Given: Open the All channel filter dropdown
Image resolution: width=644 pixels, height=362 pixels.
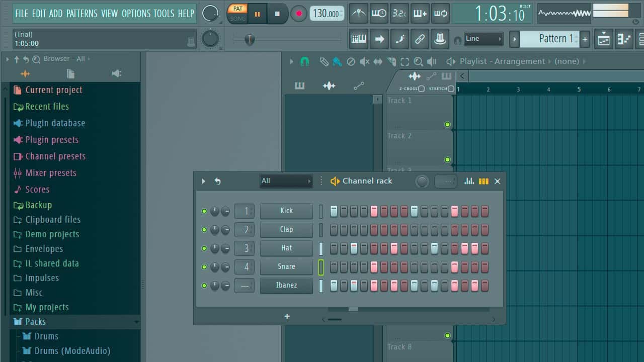Looking at the screenshot, I should [285, 181].
